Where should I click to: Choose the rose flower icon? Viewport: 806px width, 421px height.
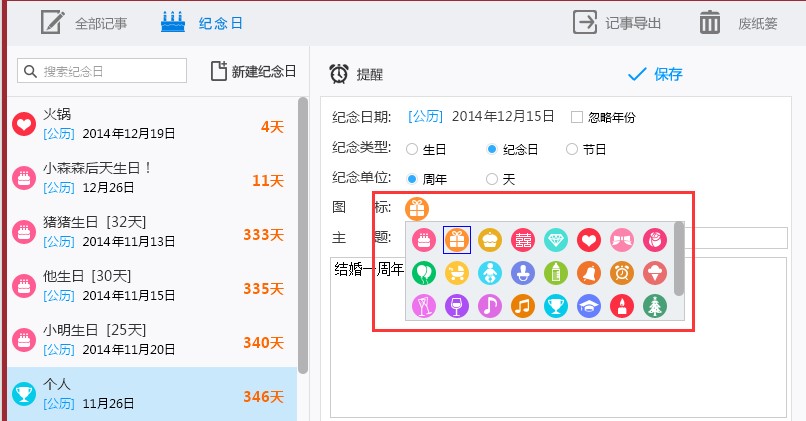(x=654, y=240)
